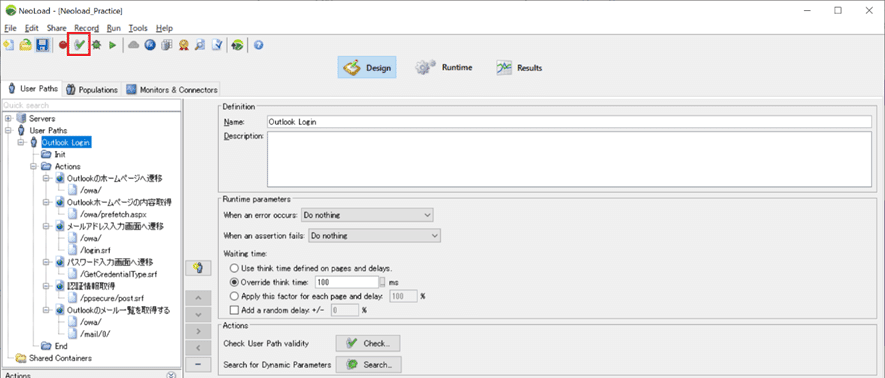Switch to the Results section

coord(519,68)
